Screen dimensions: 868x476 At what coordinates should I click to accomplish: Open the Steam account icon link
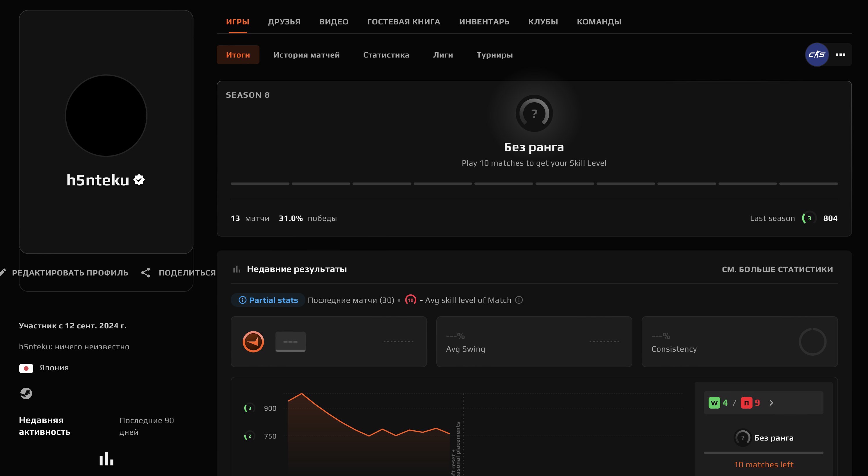coord(26,393)
